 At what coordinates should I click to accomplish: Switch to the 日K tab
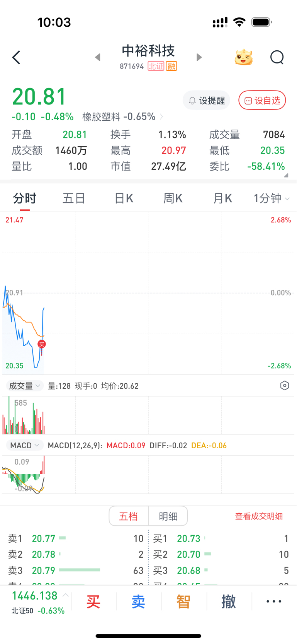pos(124,198)
